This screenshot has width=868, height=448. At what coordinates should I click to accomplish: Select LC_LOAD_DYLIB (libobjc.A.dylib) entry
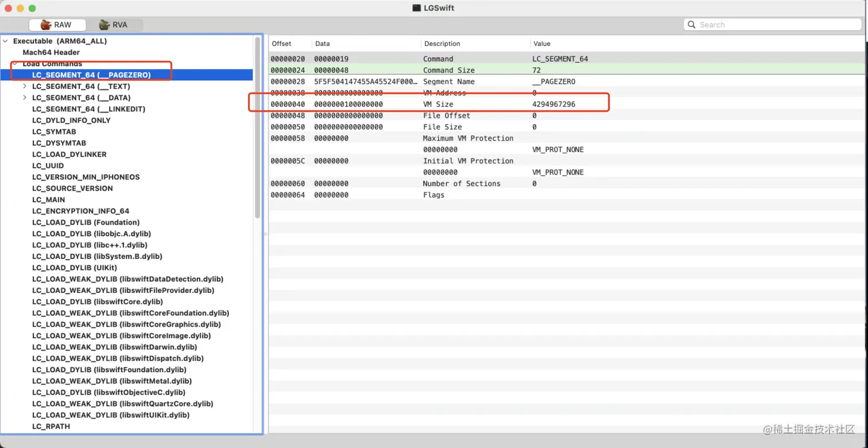pyautogui.click(x=92, y=234)
